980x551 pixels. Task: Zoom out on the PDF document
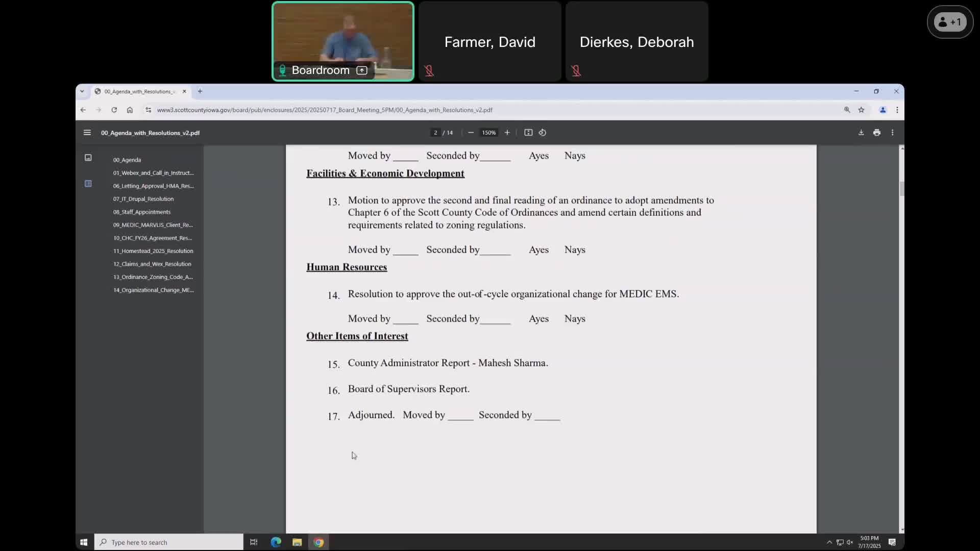point(471,132)
